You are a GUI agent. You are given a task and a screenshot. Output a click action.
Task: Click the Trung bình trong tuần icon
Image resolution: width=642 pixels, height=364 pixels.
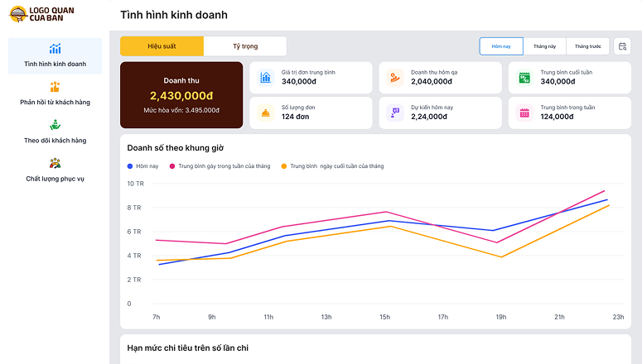tap(524, 113)
